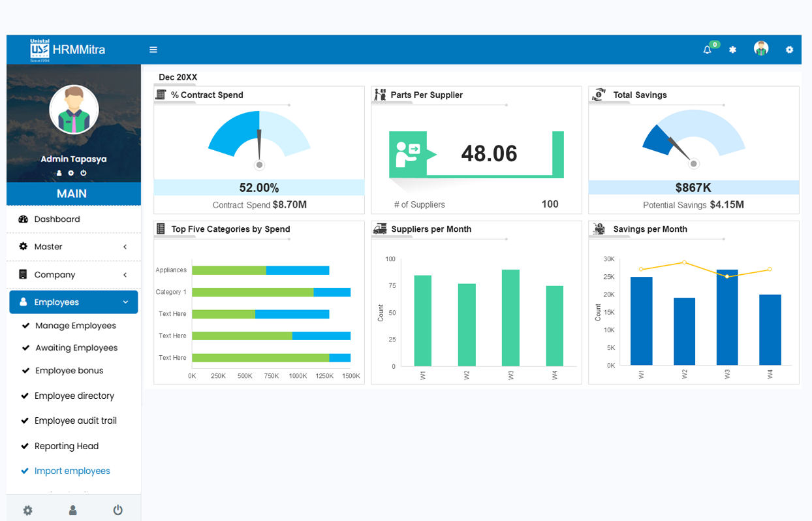Go to Employee audit trail
The width and height of the screenshot is (812, 521).
click(75, 420)
